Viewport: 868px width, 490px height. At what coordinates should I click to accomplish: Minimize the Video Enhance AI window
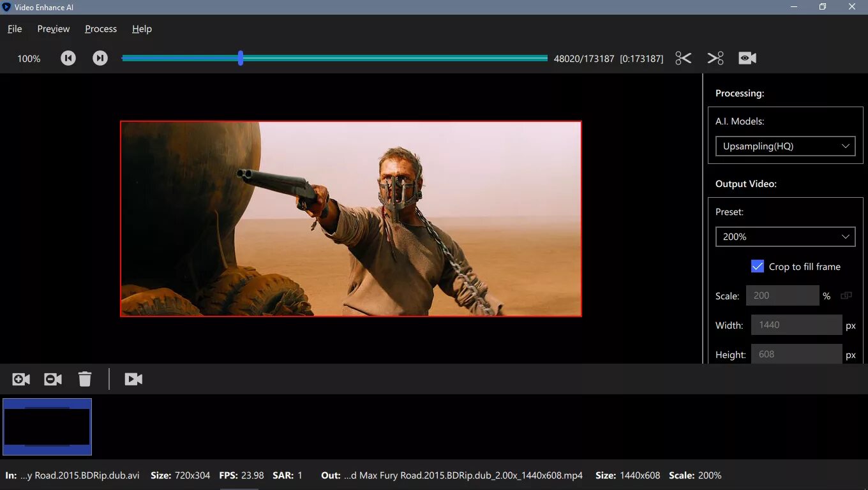pyautogui.click(x=794, y=7)
